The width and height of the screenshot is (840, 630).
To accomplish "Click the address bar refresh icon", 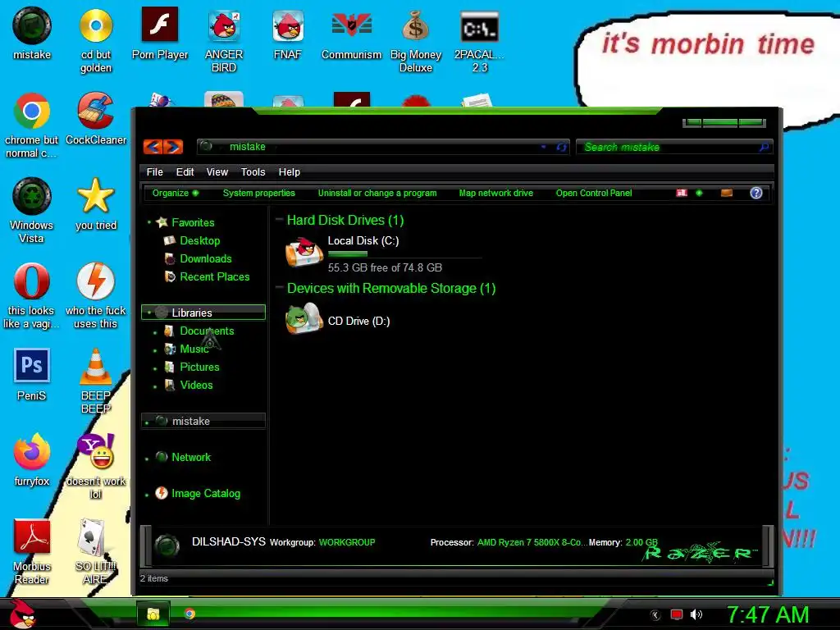I will (561, 147).
